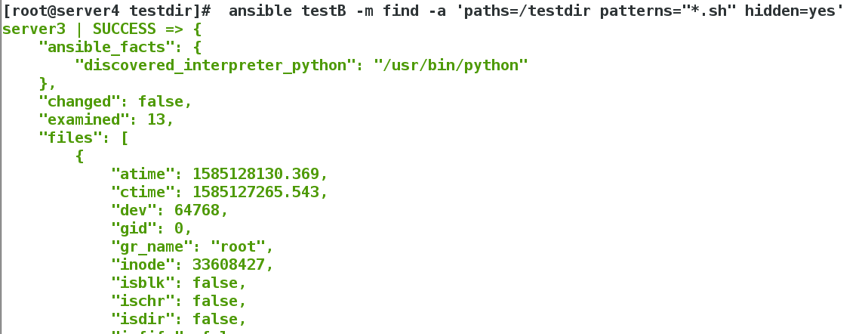Click the "files" key line
Screen dimensions: 868x334
[x=83, y=138]
